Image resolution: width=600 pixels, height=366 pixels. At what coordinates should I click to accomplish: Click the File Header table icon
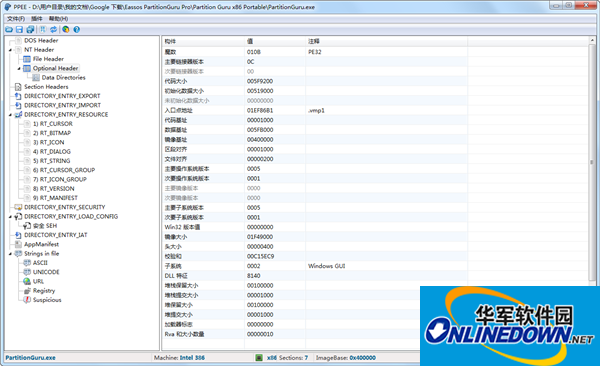coord(27,59)
